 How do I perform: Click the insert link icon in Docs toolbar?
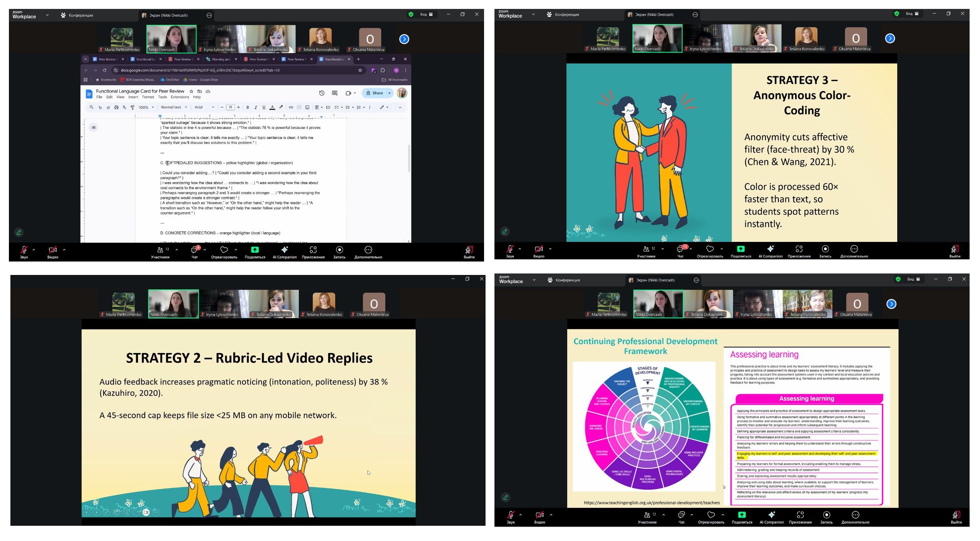tap(291, 107)
